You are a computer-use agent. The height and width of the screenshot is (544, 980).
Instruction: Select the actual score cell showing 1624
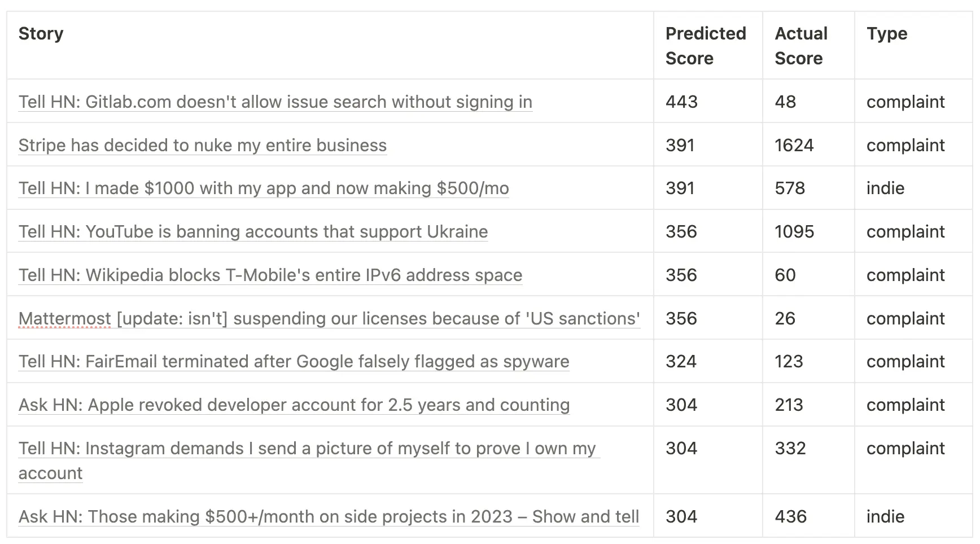[794, 146]
